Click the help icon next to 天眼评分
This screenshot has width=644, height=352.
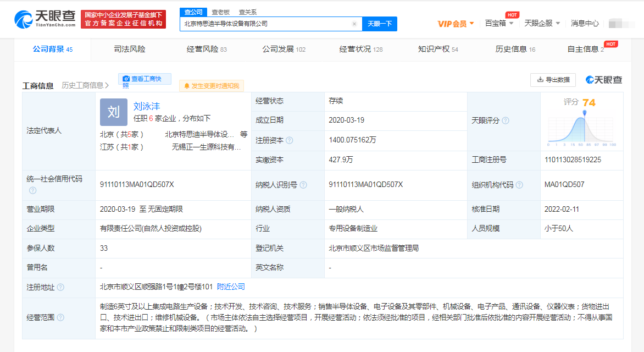[506, 120]
